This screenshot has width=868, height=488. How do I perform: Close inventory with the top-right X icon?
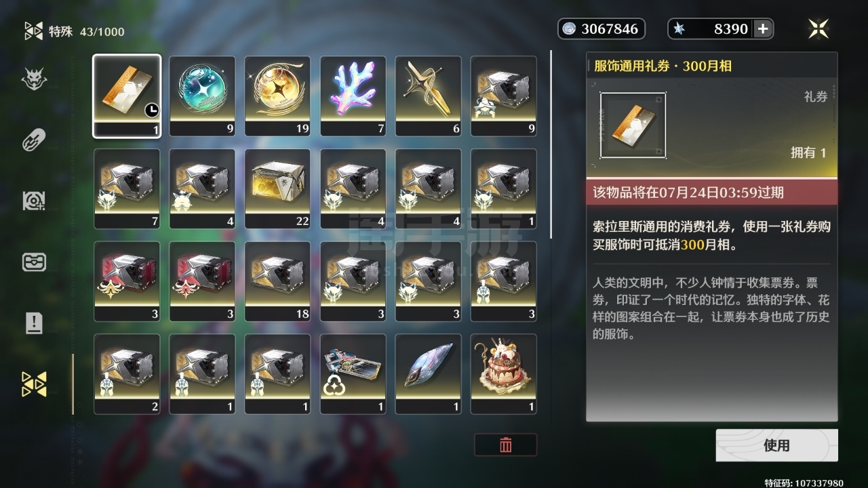coord(818,28)
